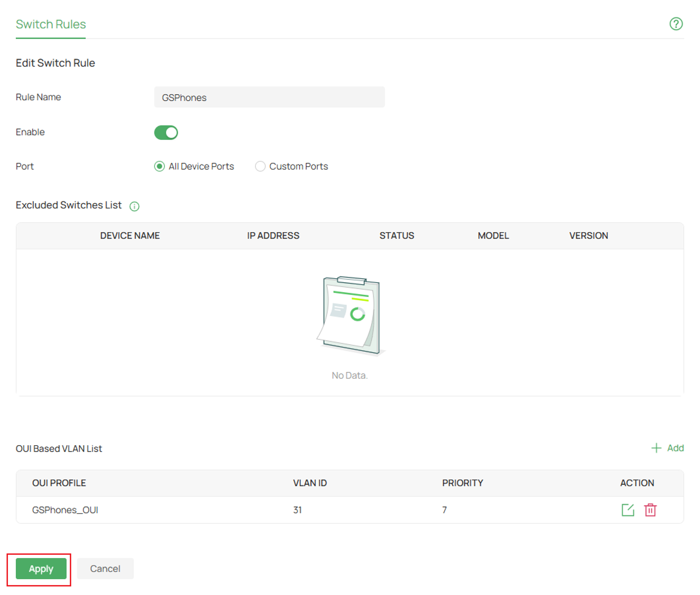Click the PRIORITY column header
Screen dimensions: 700x595
click(x=463, y=483)
